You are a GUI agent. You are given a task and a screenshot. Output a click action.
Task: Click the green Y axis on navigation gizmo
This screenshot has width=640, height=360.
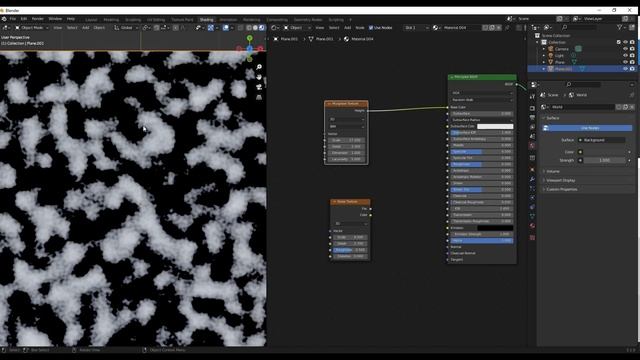(249, 38)
